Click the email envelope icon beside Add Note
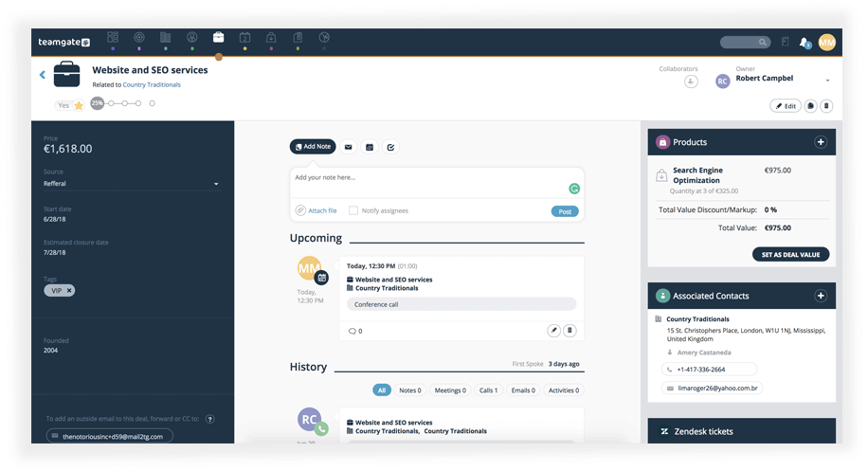This screenshot has width=868, height=471. point(348,147)
